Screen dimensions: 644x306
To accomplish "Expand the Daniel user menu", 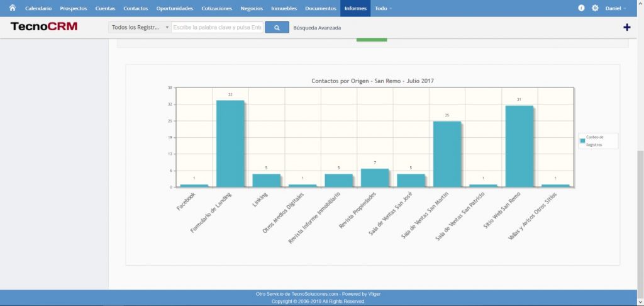I will 615,8.
